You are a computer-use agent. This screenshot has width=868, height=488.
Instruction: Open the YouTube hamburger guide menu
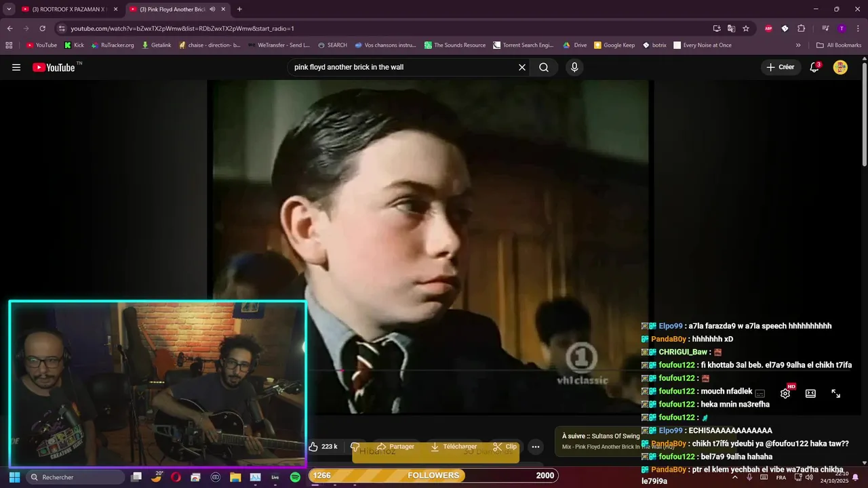coord(16,67)
